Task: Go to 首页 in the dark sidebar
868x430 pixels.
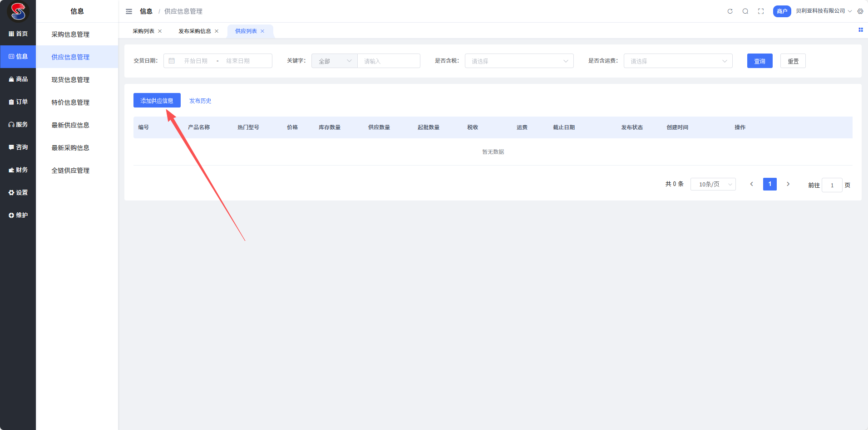Action: click(x=18, y=34)
